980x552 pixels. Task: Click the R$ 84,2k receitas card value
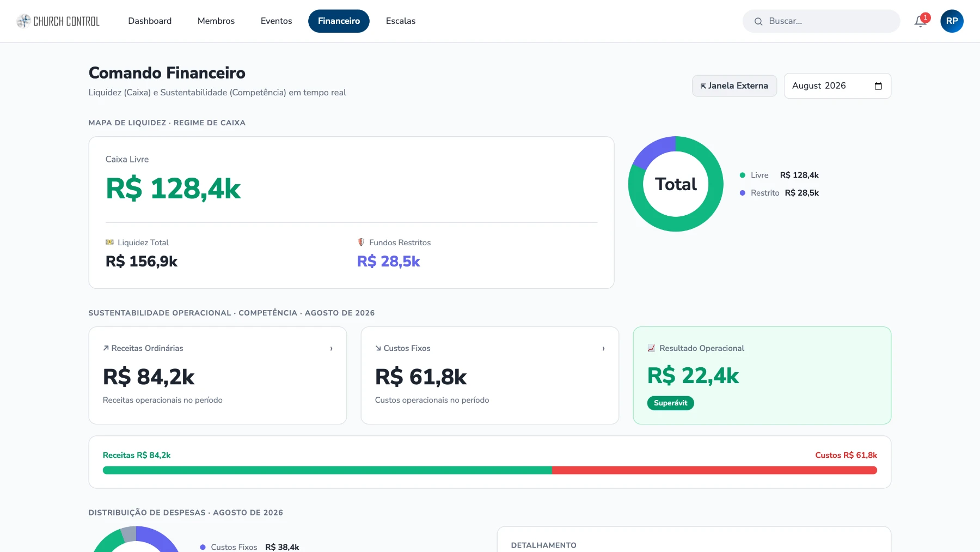tap(149, 377)
